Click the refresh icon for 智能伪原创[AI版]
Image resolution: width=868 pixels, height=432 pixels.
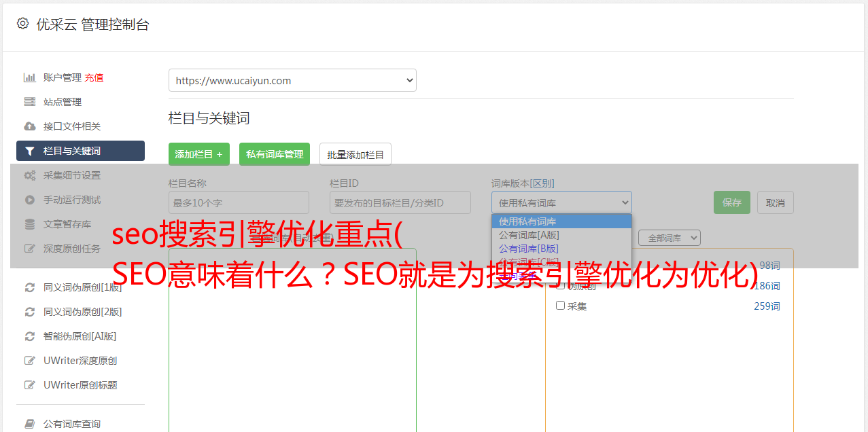pos(29,336)
